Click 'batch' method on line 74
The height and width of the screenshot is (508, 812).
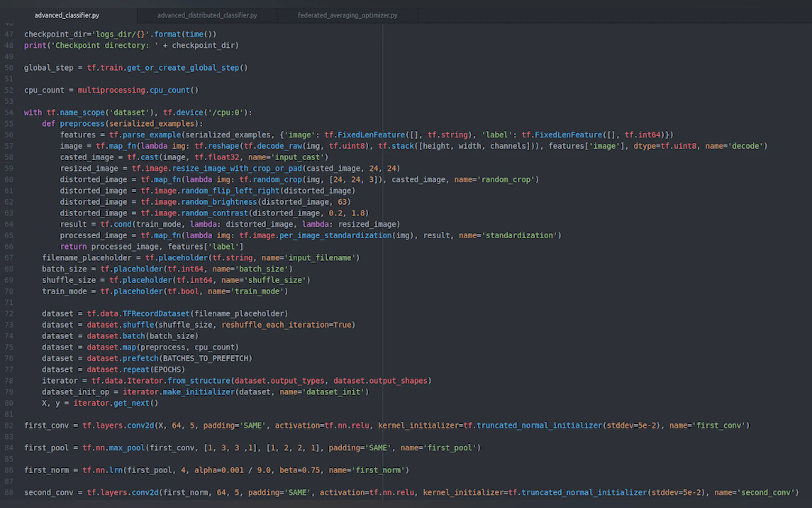[x=134, y=336]
